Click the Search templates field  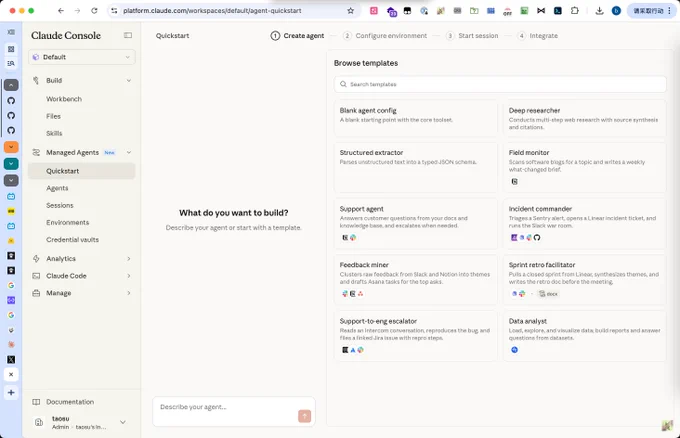500,84
